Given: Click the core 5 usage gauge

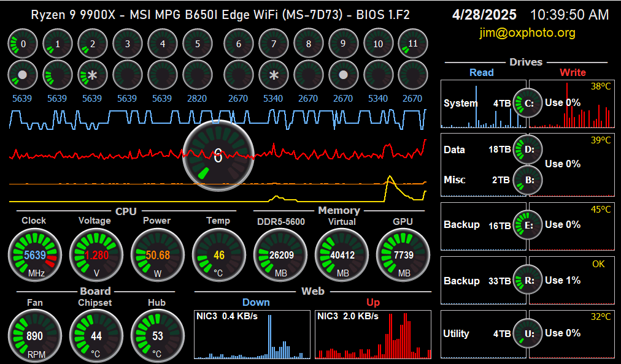Looking at the screenshot, I should click(197, 44).
